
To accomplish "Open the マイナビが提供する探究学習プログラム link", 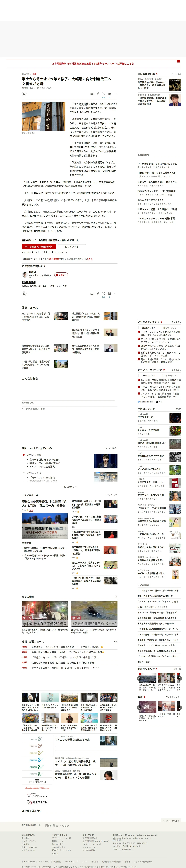I will (157, 164).
